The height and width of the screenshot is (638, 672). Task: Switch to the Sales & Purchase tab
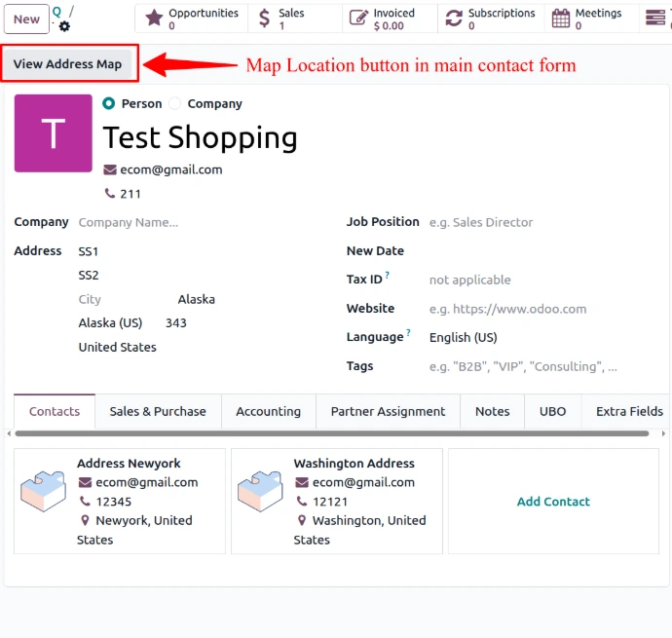pos(158,411)
